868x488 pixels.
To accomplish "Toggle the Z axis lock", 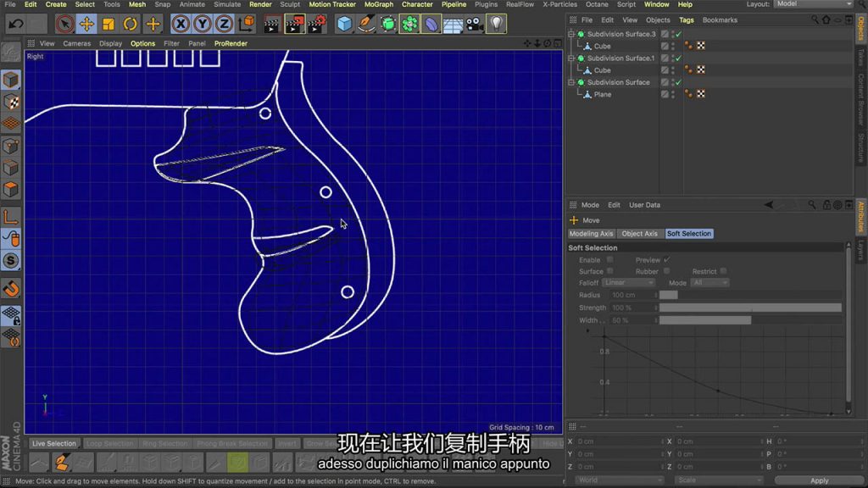I will click(224, 24).
